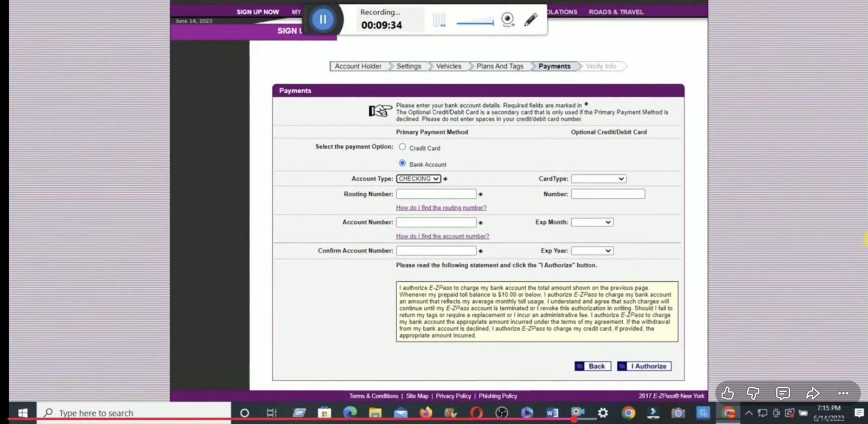The width and height of the screenshot is (868, 424).
Task: Open 'How do I find the account number?' link
Action: (x=443, y=236)
